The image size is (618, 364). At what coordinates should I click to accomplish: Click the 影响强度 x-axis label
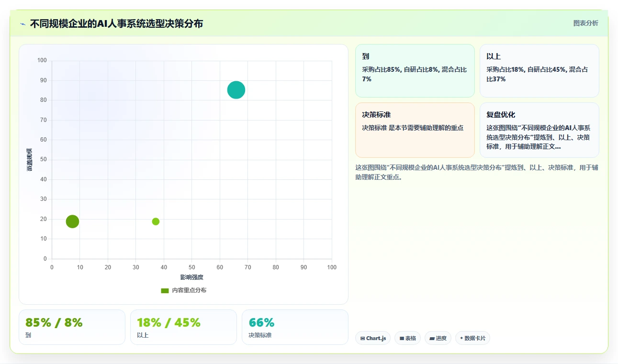pos(191,277)
